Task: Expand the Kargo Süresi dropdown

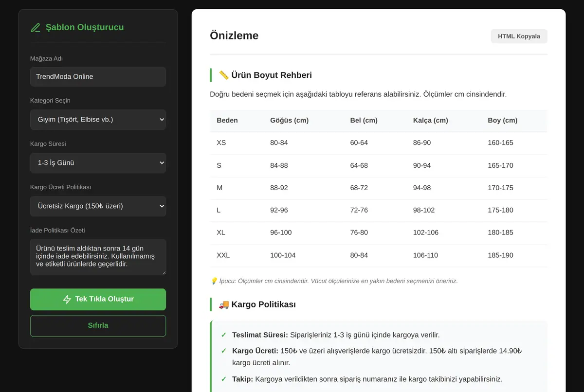Action: pyautogui.click(x=98, y=163)
